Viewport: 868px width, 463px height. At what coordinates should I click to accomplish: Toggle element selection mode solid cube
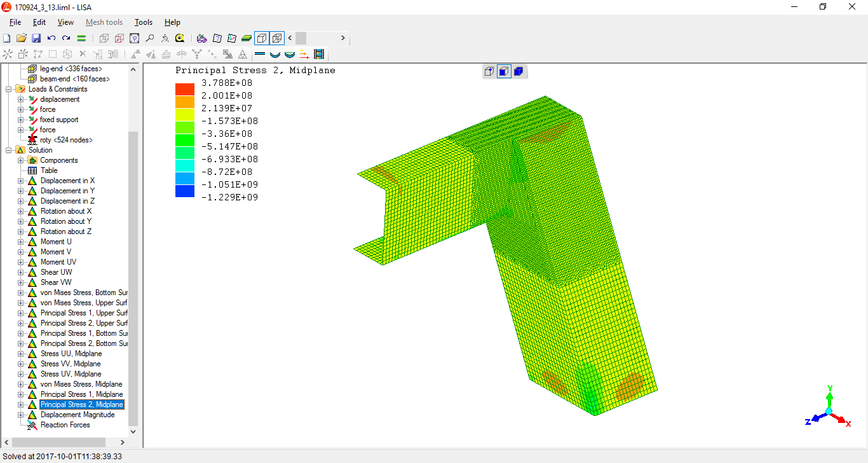point(519,71)
